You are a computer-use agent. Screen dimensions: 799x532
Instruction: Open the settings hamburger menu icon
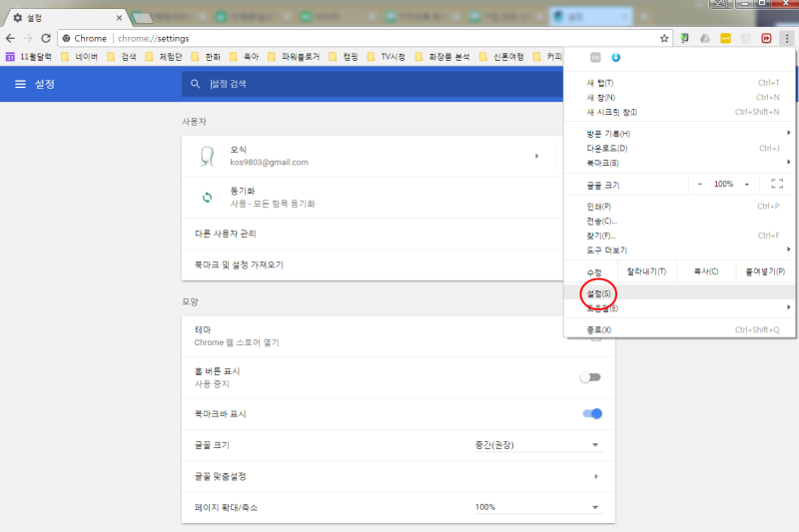click(20, 84)
